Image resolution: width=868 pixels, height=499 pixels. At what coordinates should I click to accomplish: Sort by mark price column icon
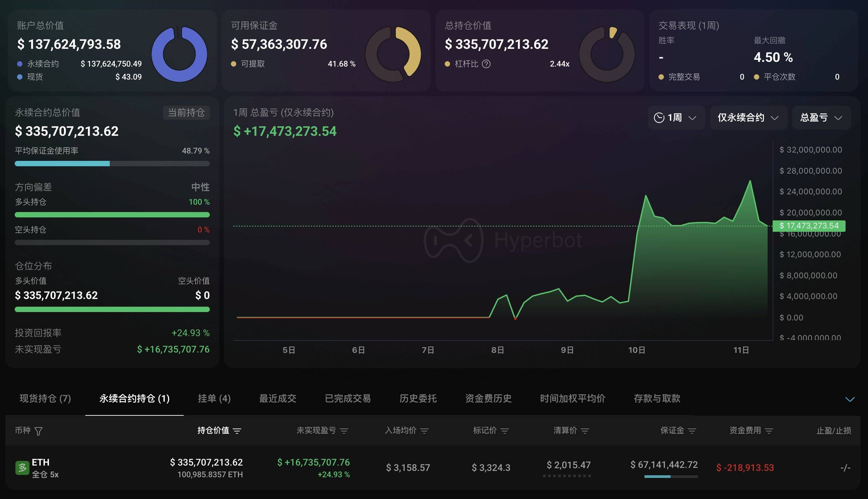click(504, 431)
